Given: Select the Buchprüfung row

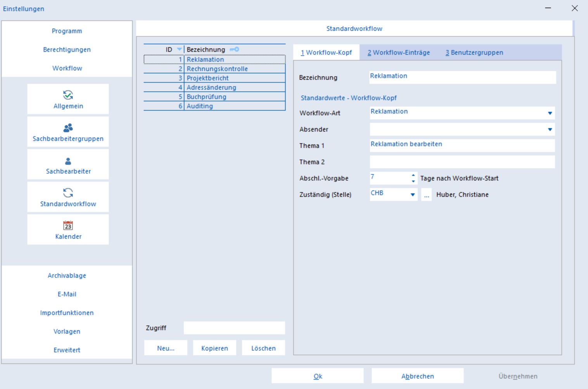Looking at the screenshot, I should point(214,97).
